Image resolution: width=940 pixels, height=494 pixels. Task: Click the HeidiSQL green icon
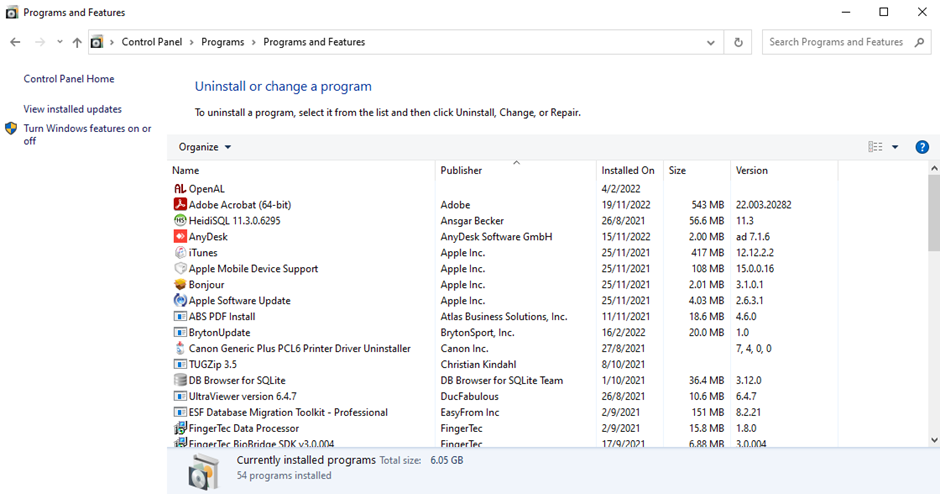tap(180, 221)
